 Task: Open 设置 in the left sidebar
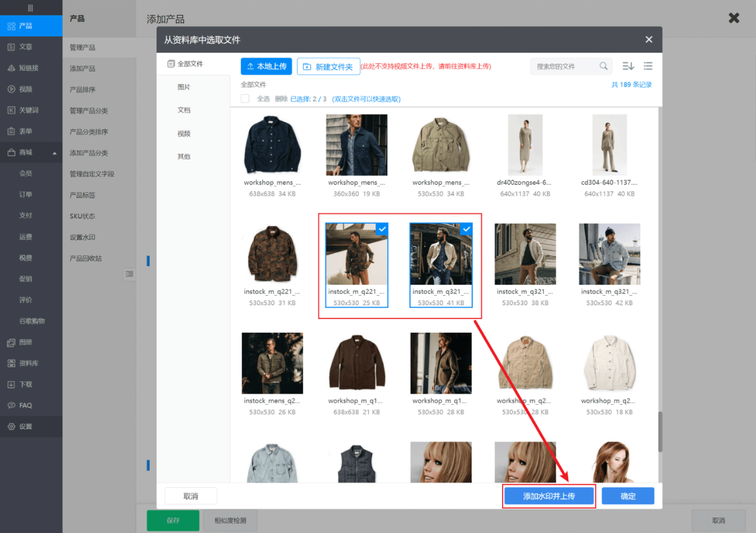[x=25, y=427]
